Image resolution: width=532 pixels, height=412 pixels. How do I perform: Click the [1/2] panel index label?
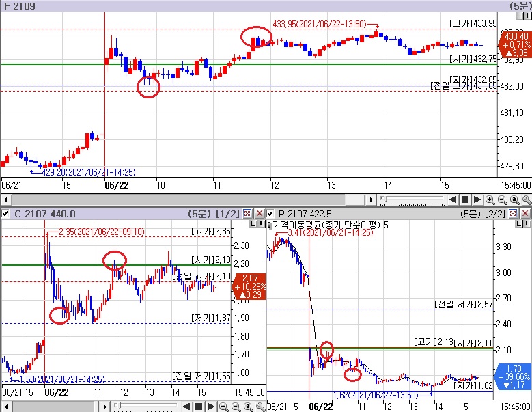228,214
